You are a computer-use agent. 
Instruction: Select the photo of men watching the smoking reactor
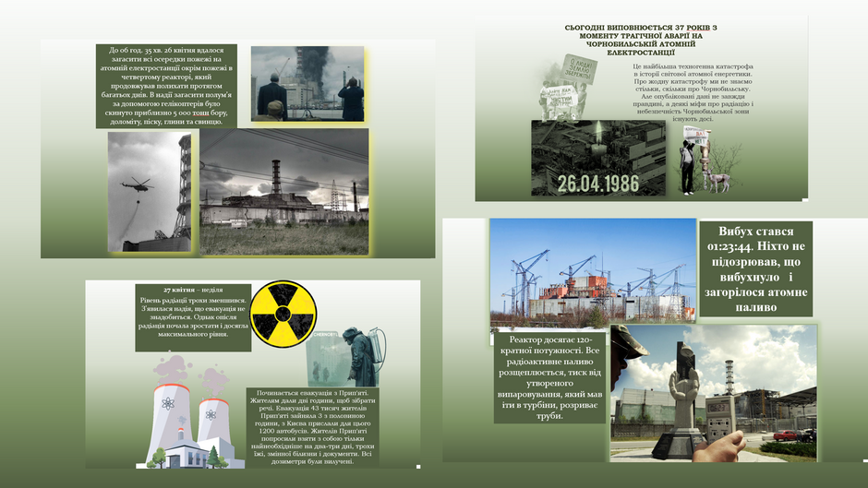pyautogui.click(x=307, y=84)
